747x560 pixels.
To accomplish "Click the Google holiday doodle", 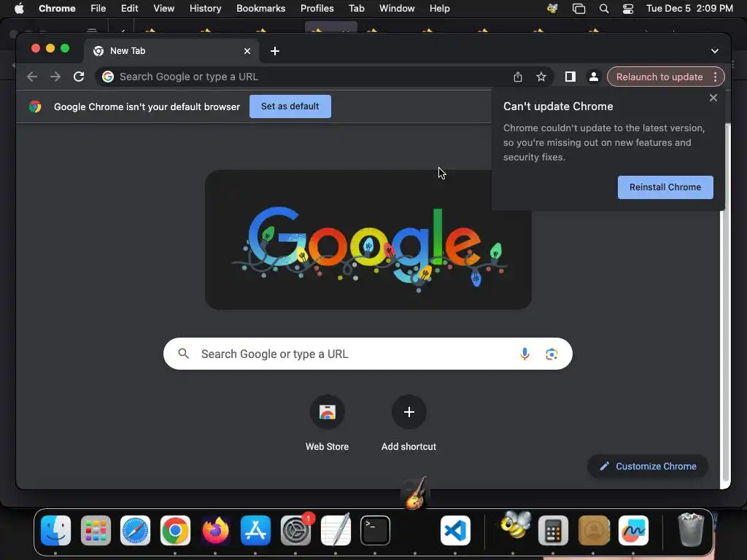I will tap(368, 240).
